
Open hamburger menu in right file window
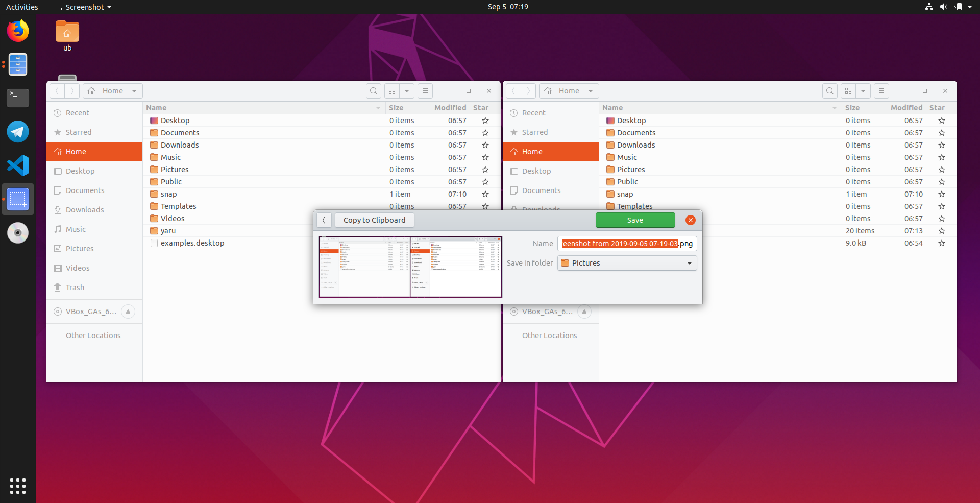[x=881, y=91]
